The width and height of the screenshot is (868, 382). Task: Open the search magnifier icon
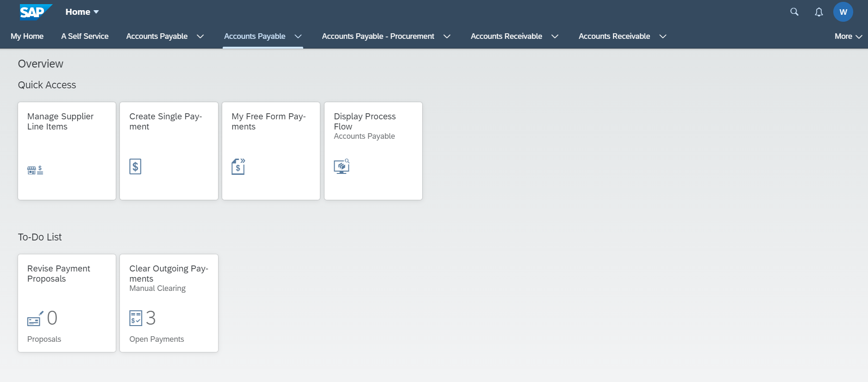click(794, 12)
